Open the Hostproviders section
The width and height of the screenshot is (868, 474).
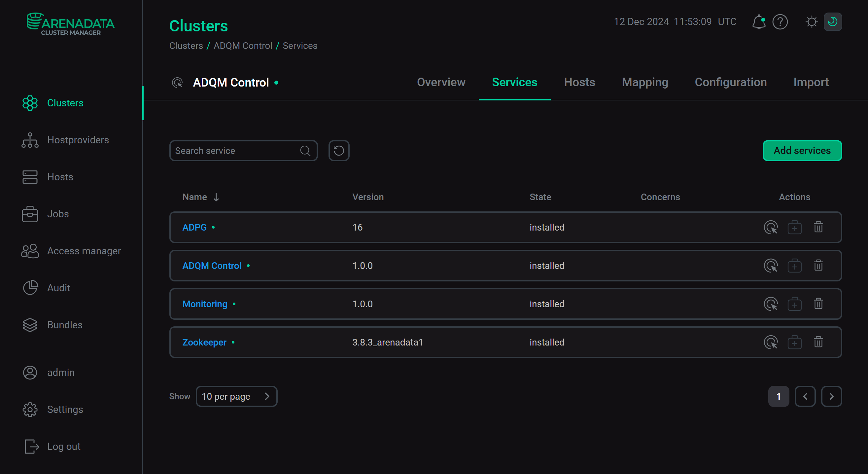78,140
